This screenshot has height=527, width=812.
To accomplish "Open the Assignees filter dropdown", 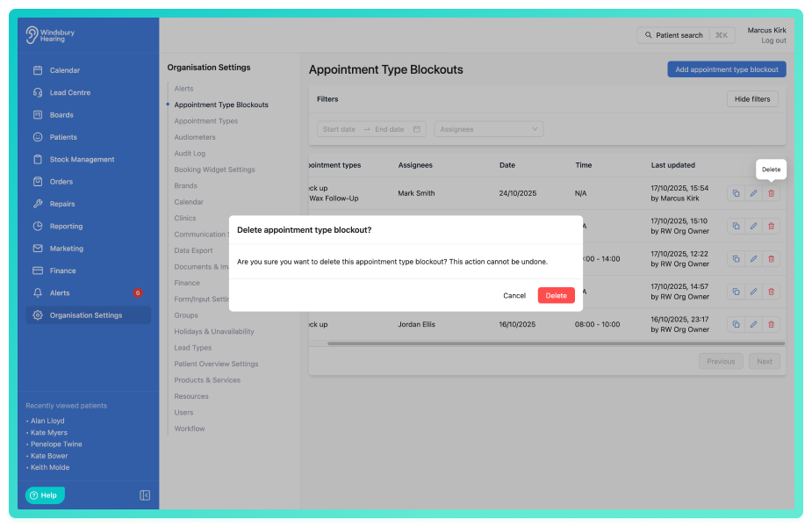I will point(488,129).
